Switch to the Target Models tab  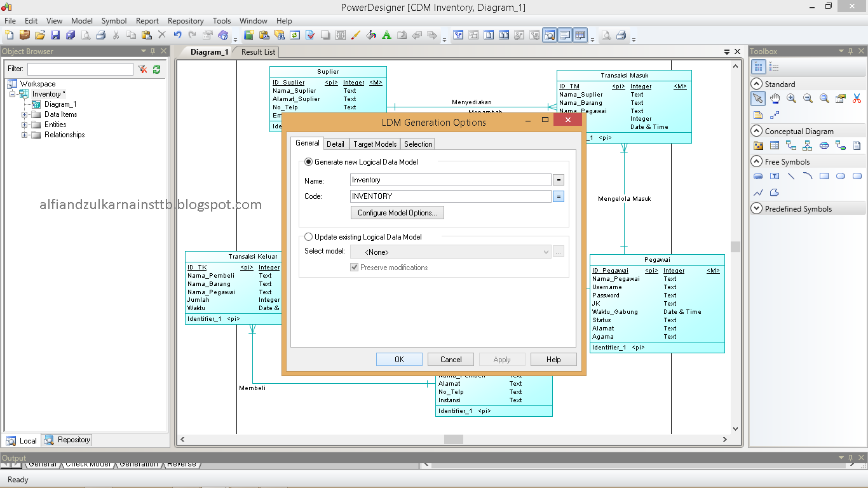pyautogui.click(x=375, y=144)
